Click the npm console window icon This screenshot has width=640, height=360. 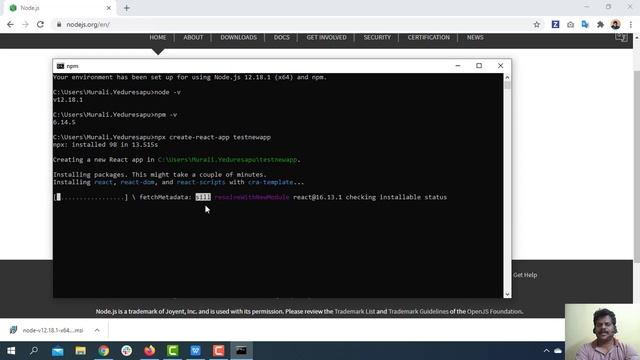pyautogui.click(x=60, y=66)
